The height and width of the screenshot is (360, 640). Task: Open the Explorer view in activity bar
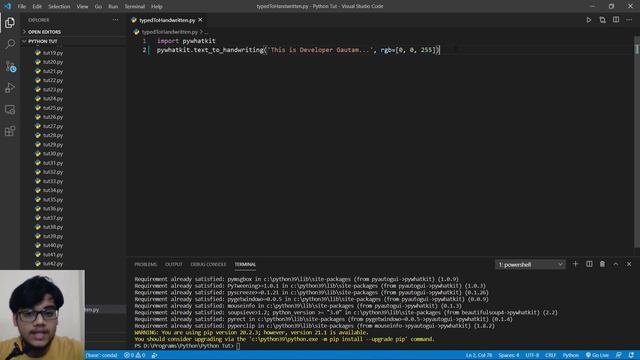10,22
